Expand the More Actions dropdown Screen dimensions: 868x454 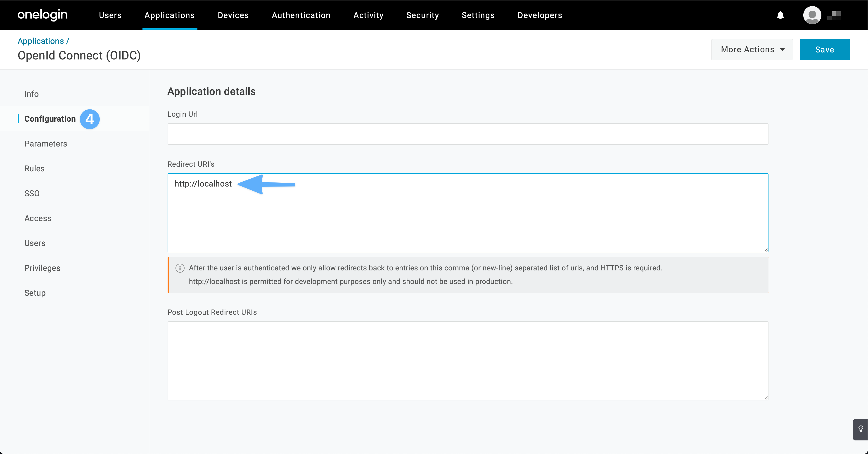coord(752,50)
